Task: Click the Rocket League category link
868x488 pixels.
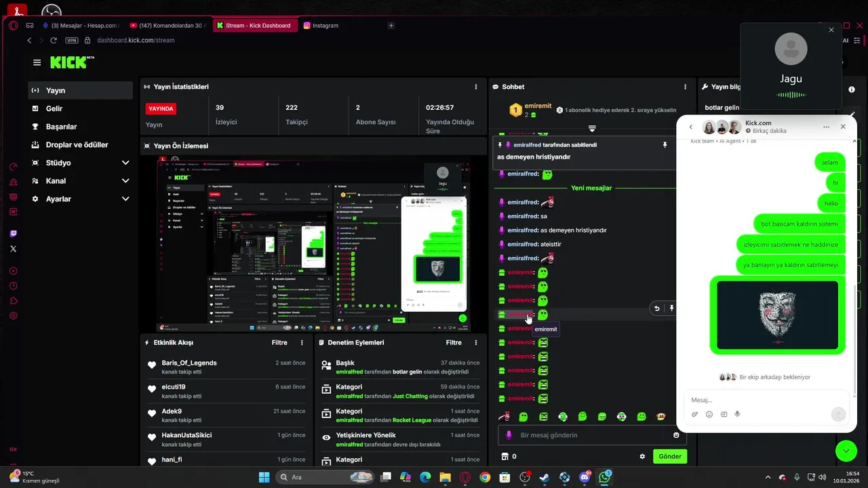Action: point(412,420)
